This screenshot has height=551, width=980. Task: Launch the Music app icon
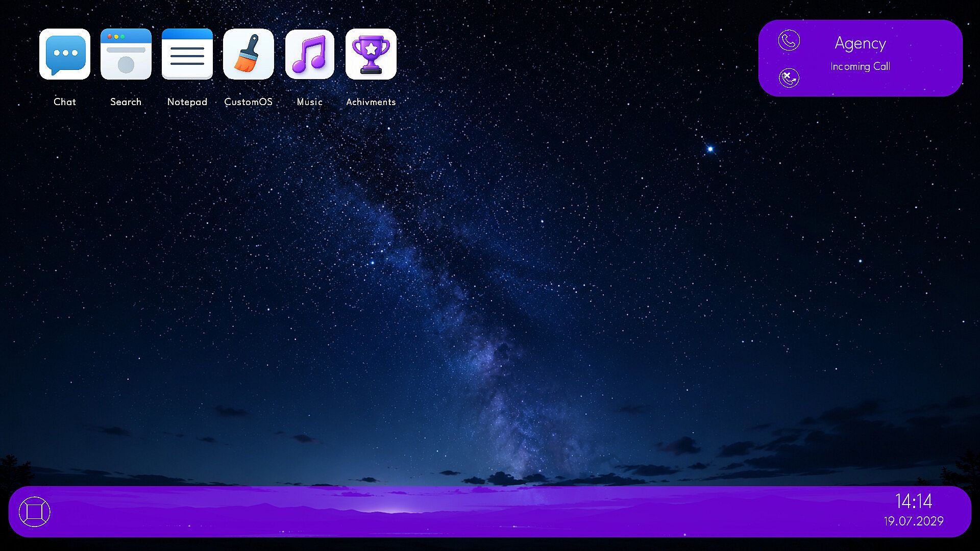click(310, 54)
